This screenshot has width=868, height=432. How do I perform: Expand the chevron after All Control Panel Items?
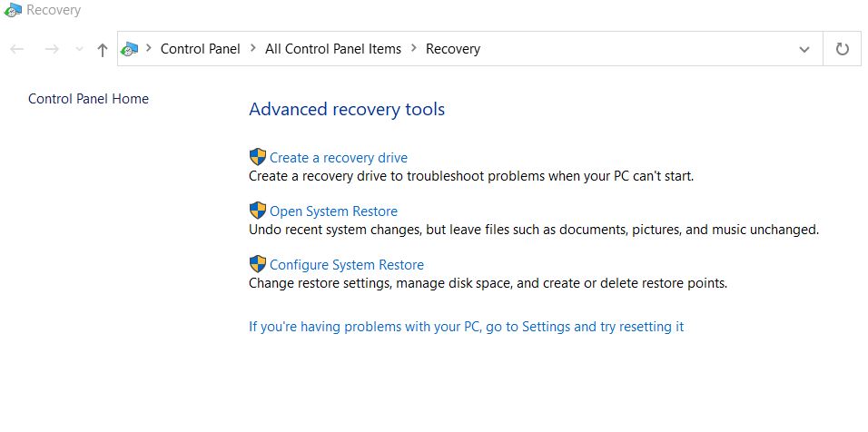tap(413, 48)
